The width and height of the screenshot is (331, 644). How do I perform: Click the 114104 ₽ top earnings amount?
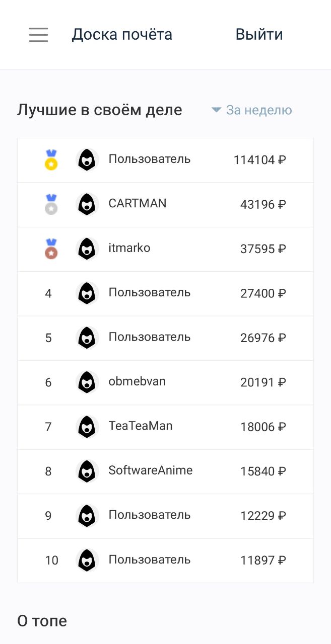pos(259,160)
